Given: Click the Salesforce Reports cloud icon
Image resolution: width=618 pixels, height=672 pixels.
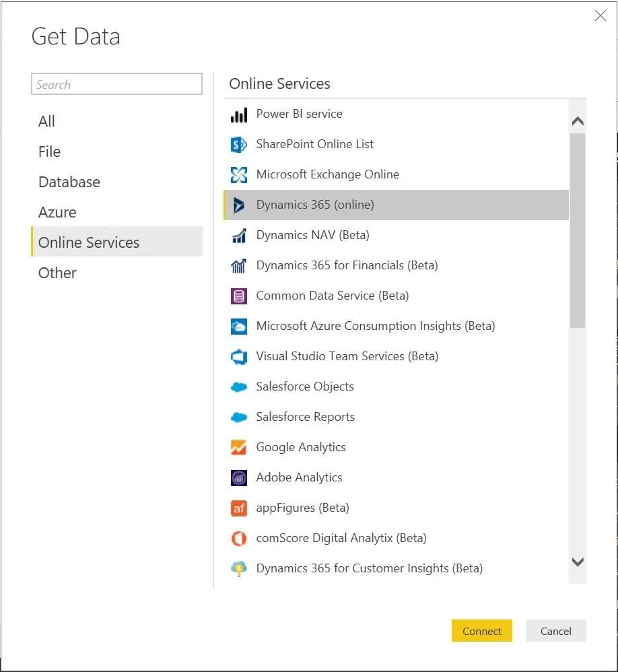Looking at the screenshot, I should point(239,417).
